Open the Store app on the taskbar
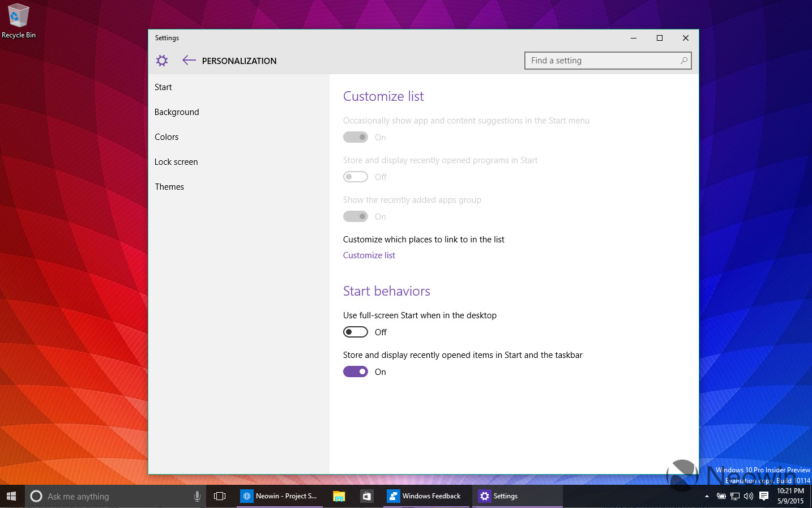812x508 pixels. [x=367, y=496]
